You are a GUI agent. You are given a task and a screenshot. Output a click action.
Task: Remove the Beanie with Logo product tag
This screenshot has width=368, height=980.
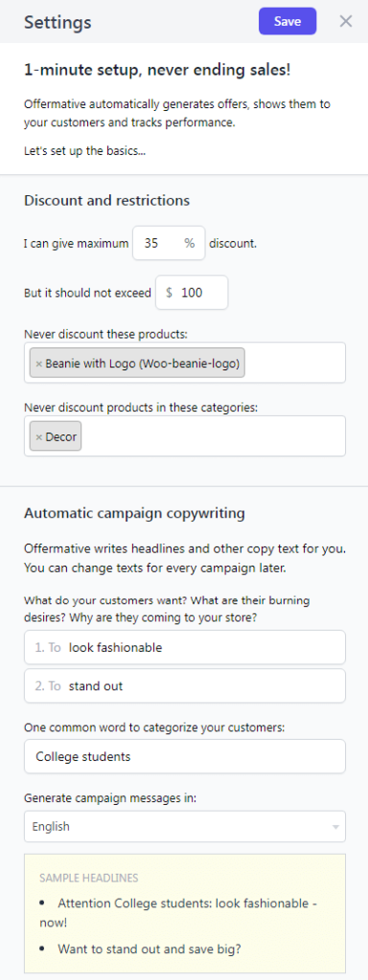coord(38,364)
